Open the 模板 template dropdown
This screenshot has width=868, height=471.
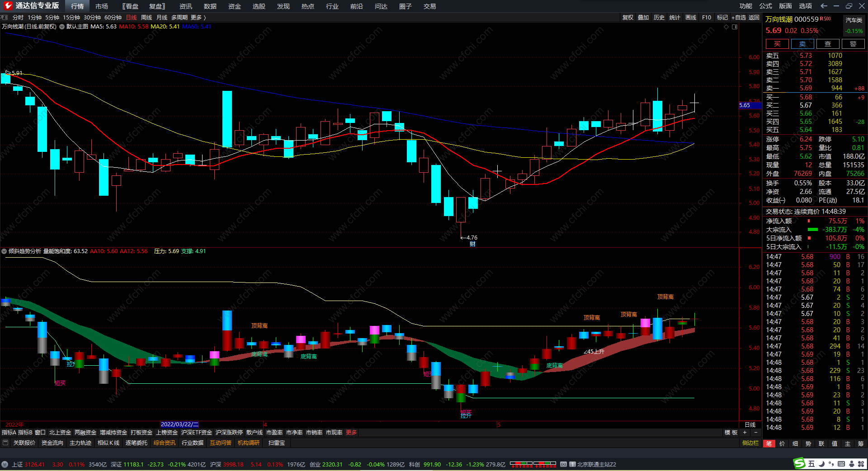pos(731,433)
